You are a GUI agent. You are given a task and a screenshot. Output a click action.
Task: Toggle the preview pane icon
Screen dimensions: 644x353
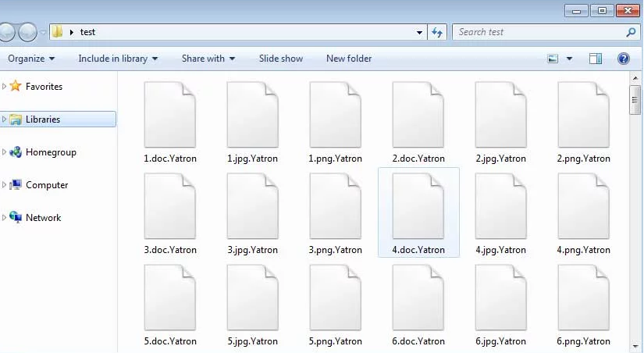[x=596, y=59]
